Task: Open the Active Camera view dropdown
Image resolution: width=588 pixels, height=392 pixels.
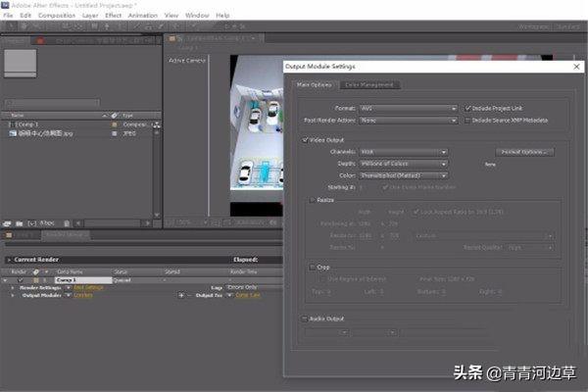Action: (186, 60)
